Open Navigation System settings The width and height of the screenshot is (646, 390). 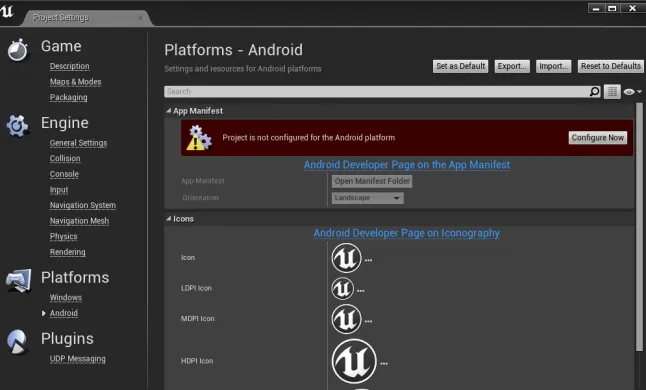pos(83,205)
